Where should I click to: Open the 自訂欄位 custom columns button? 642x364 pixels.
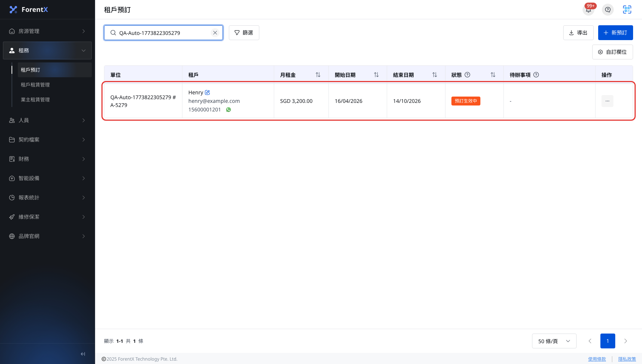(613, 52)
